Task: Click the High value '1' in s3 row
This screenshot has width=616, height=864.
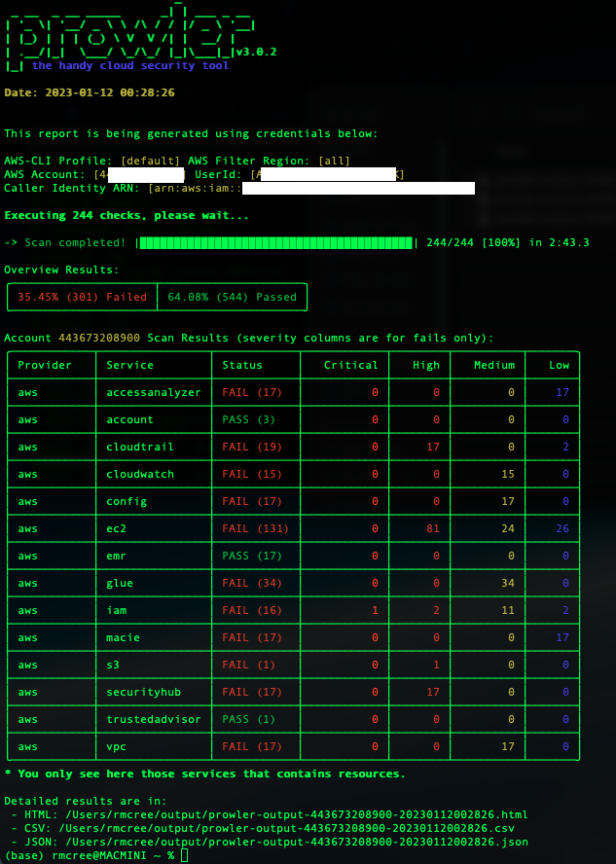Action: click(x=436, y=665)
